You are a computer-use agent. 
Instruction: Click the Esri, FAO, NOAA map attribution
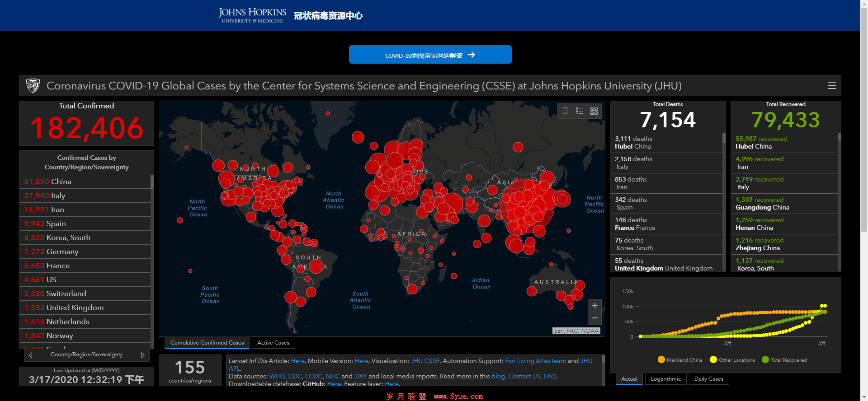tap(576, 331)
